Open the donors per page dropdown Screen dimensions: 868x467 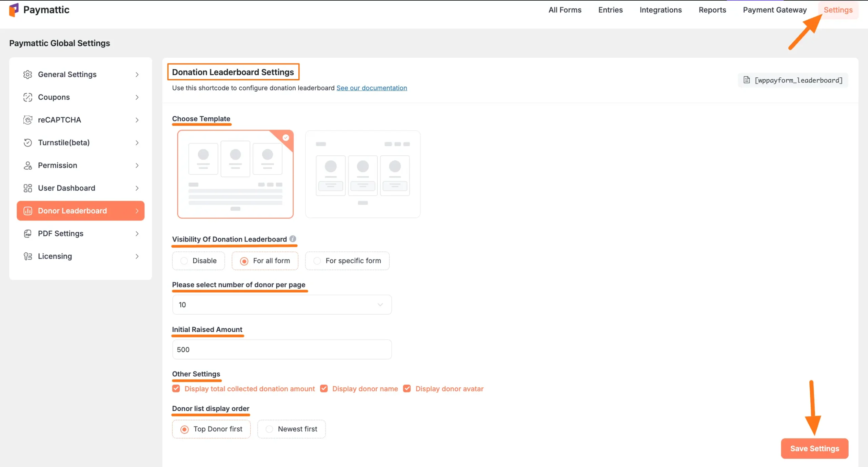tap(282, 305)
